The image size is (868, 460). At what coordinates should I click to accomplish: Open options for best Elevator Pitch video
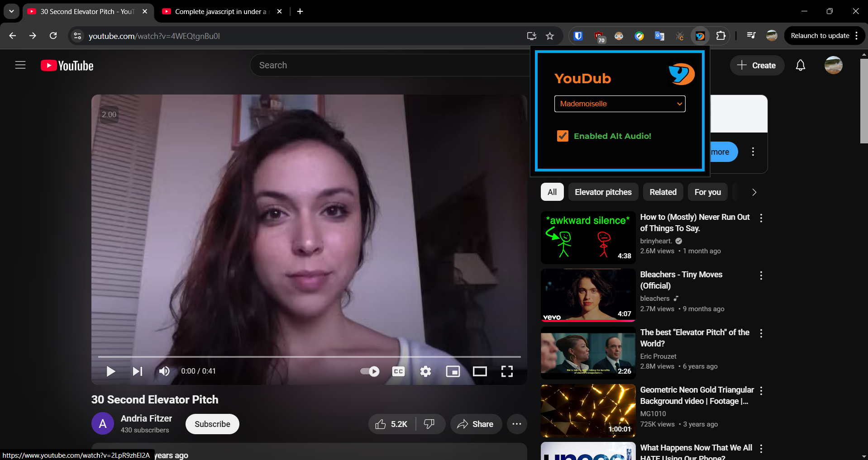(x=761, y=333)
